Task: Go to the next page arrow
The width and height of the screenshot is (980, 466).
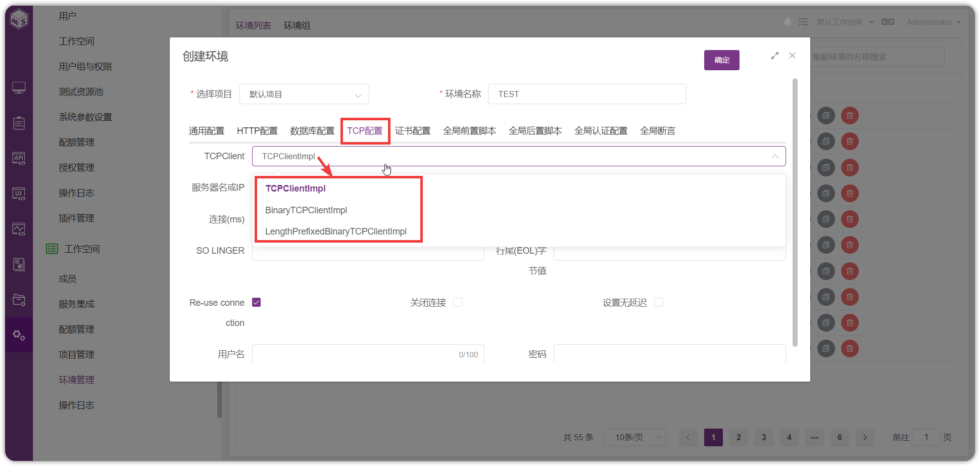Action: tap(865, 437)
